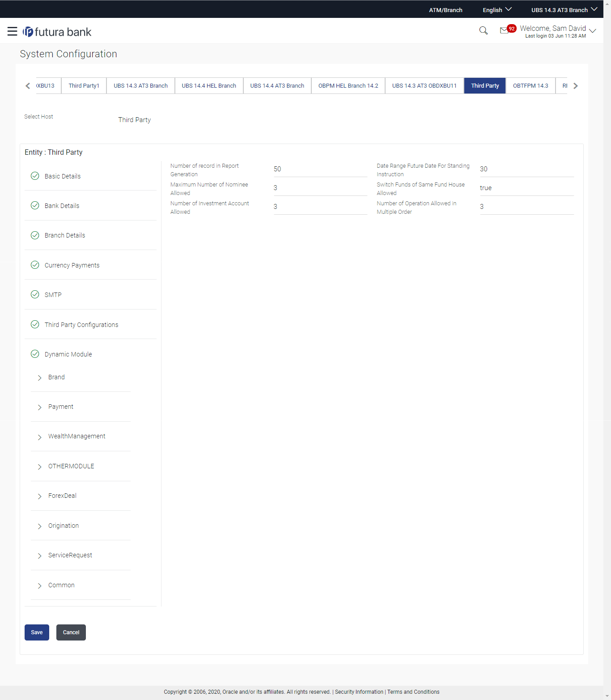Click the Futura Bank logo

coord(57,32)
